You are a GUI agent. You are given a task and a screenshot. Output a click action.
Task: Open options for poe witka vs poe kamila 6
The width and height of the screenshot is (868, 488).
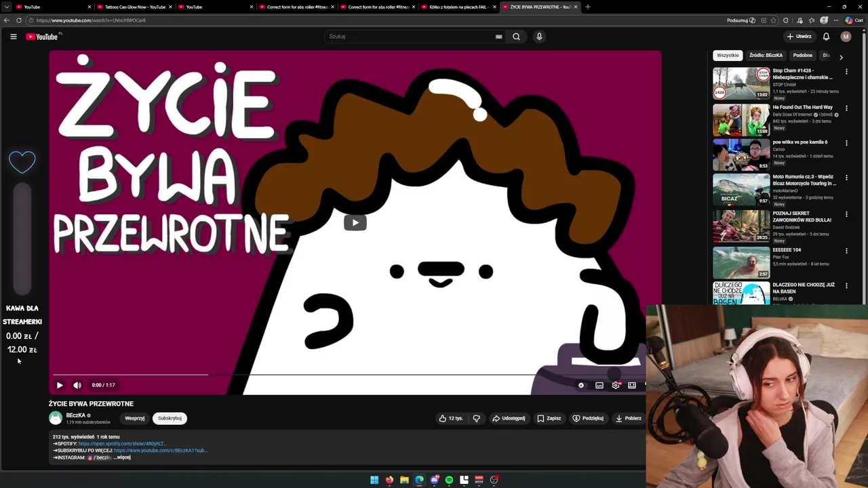click(846, 143)
